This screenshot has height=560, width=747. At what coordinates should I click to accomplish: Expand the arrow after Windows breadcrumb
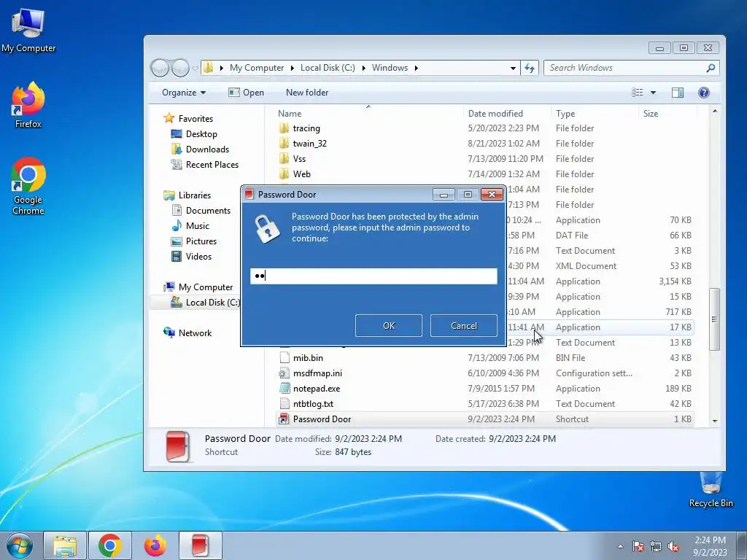[417, 68]
